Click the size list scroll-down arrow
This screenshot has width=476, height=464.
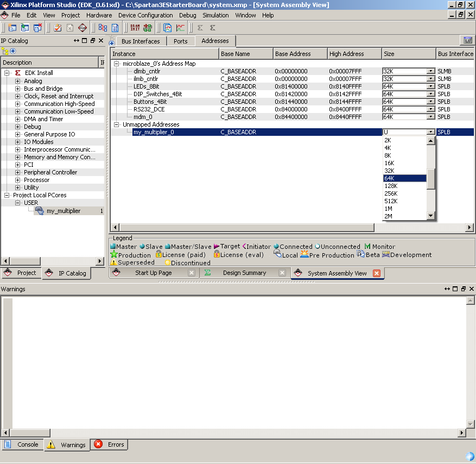[431, 216]
